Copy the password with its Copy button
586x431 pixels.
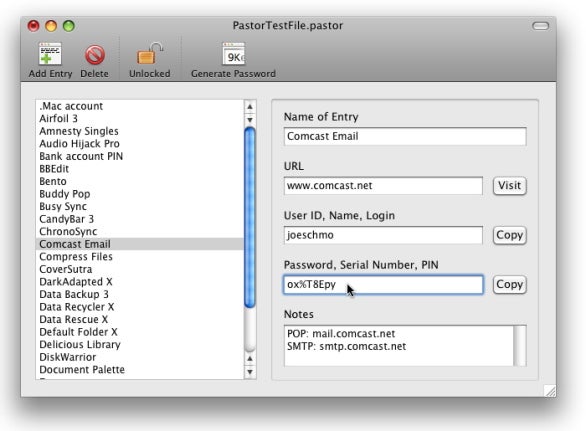click(x=509, y=284)
